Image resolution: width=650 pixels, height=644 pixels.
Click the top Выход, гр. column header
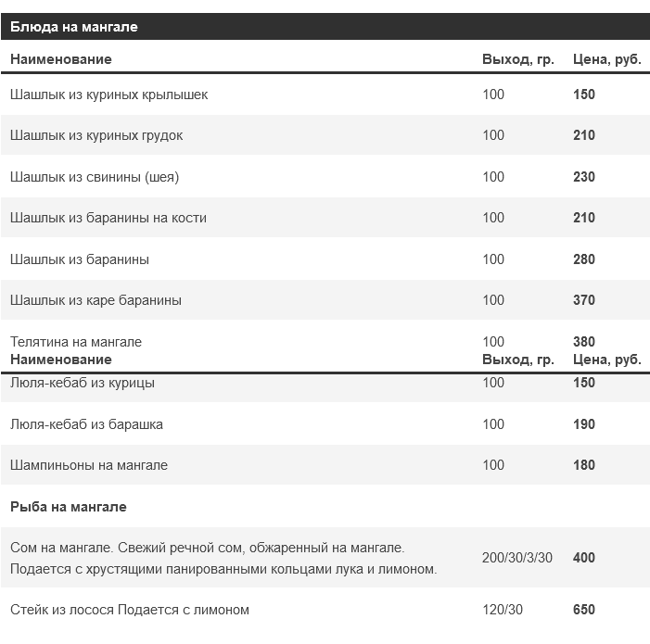click(517, 59)
